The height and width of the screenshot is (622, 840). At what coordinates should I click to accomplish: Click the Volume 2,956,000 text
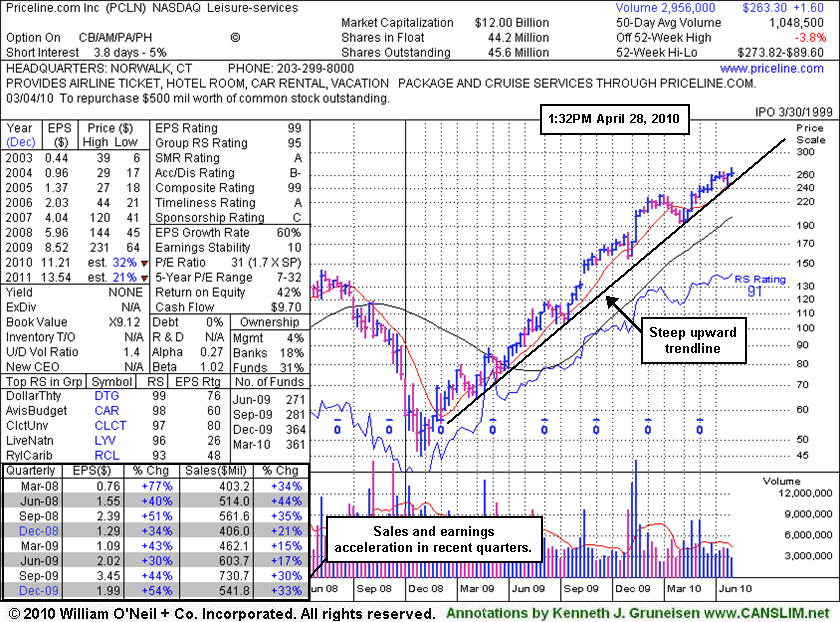click(665, 8)
